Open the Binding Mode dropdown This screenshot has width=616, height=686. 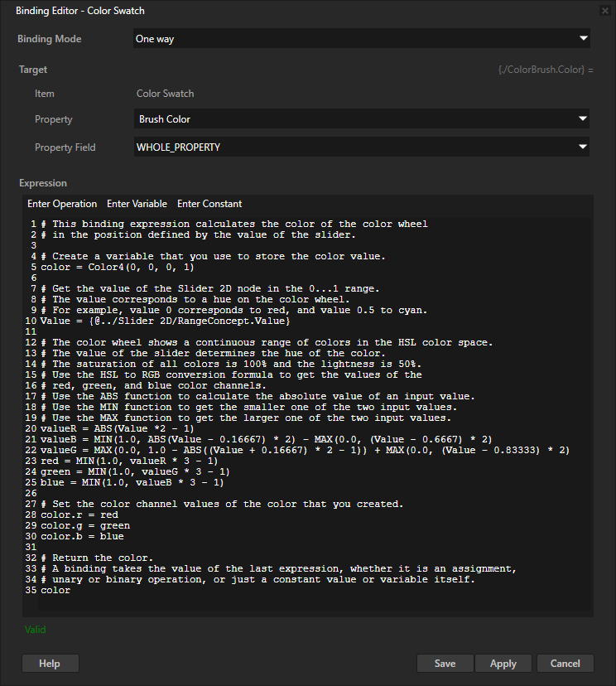583,38
